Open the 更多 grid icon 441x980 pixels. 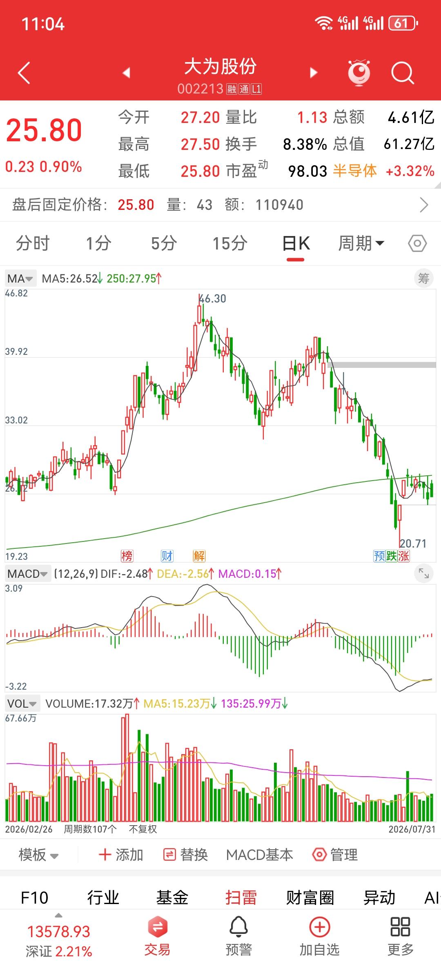[x=400, y=927]
